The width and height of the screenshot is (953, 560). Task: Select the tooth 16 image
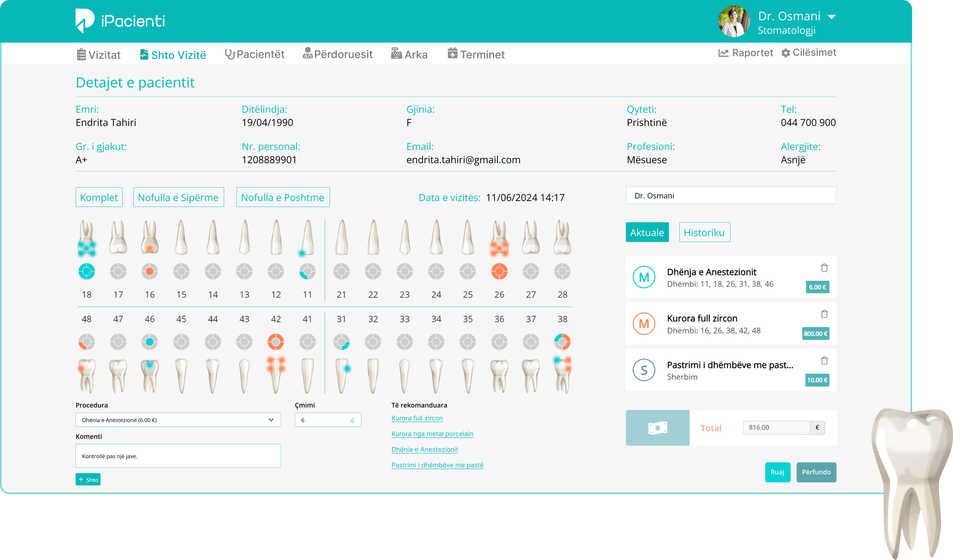150,237
